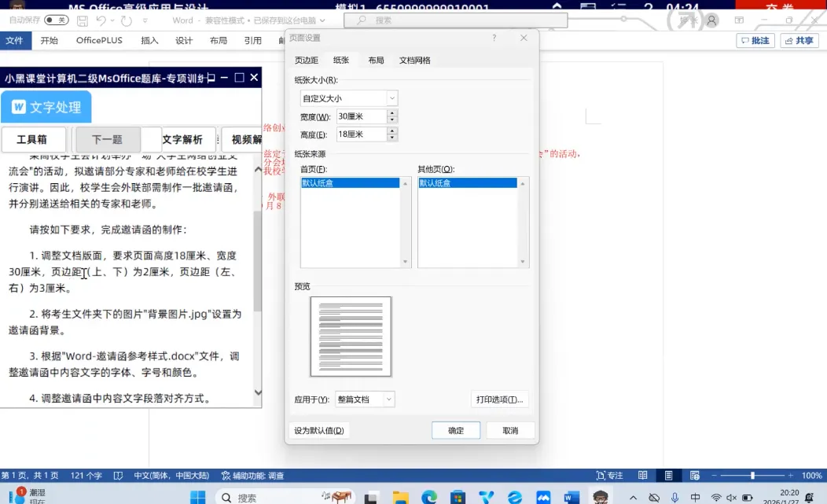This screenshot has height=504, width=827.
Task: Click the 121 个字 word count
Action: pyautogui.click(x=86, y=476)
